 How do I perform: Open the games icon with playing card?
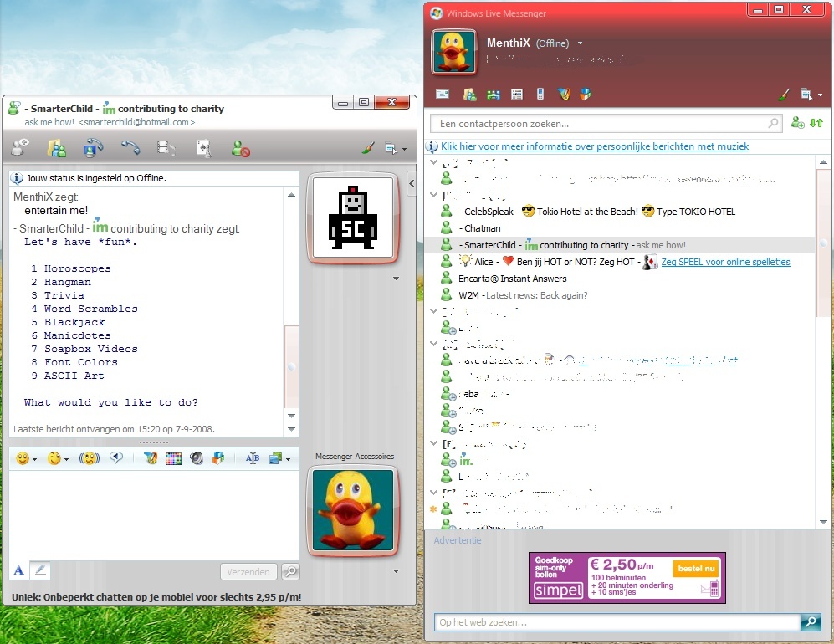point(203,148)
